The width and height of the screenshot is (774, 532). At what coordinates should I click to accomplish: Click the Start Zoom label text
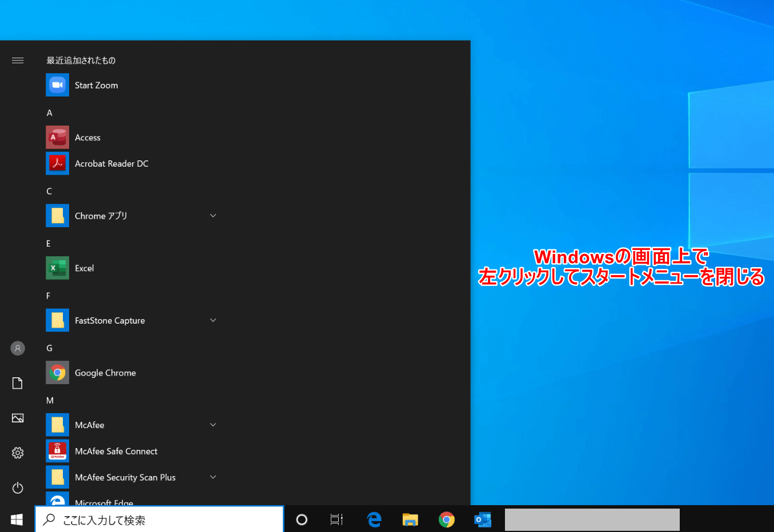click(97, 85)
